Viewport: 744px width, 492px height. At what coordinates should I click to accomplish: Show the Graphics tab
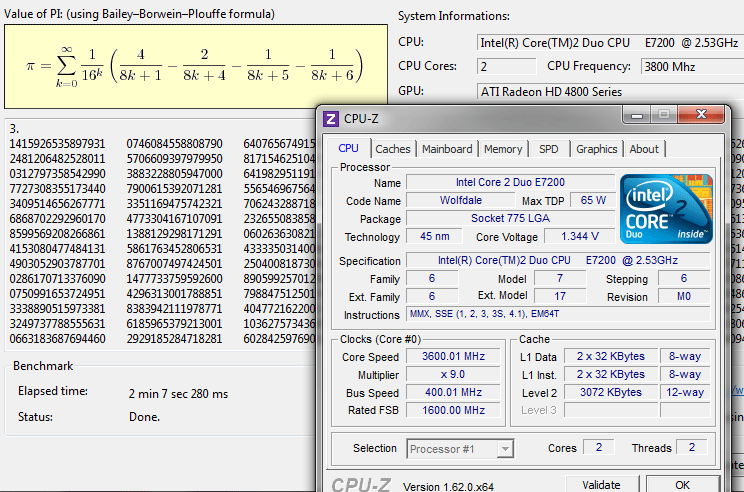(x=596, y=149)
